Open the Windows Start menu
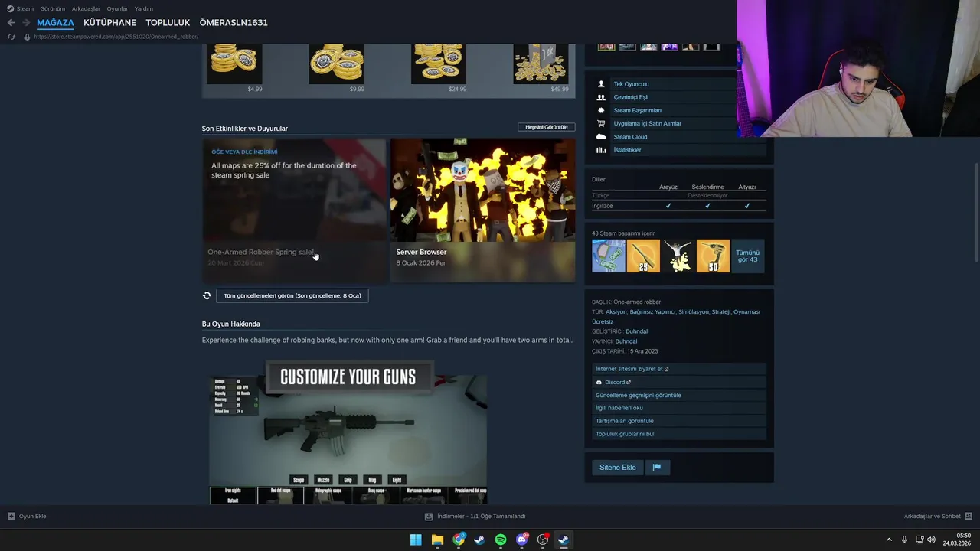980x551 pixels. click(x=416, y=540)
